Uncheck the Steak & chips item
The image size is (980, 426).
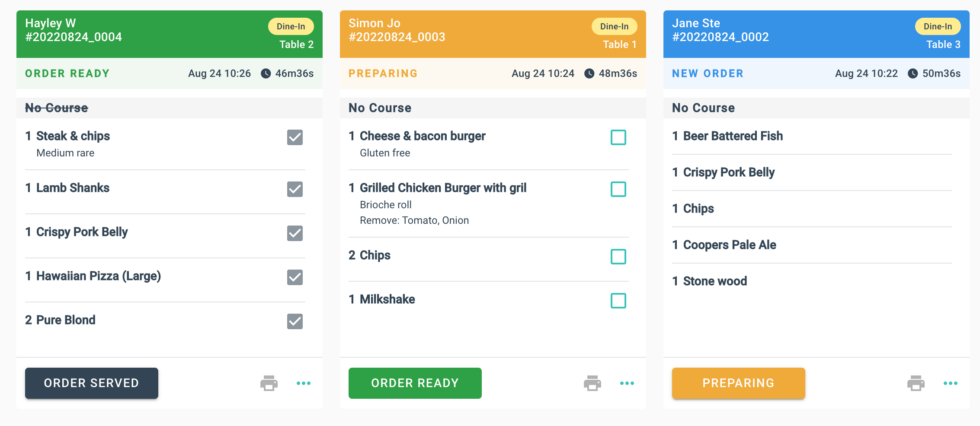[x=295, y=137]
